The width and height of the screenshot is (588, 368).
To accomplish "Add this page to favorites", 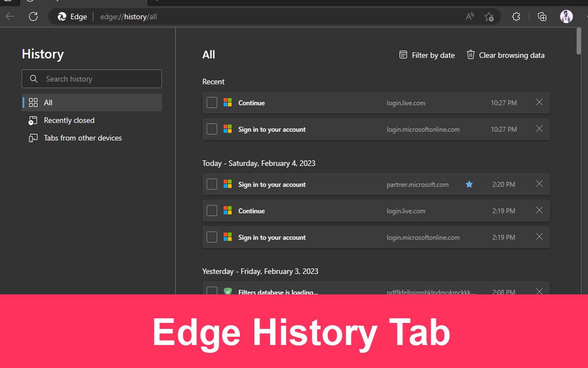I will [x=489, y=17].
